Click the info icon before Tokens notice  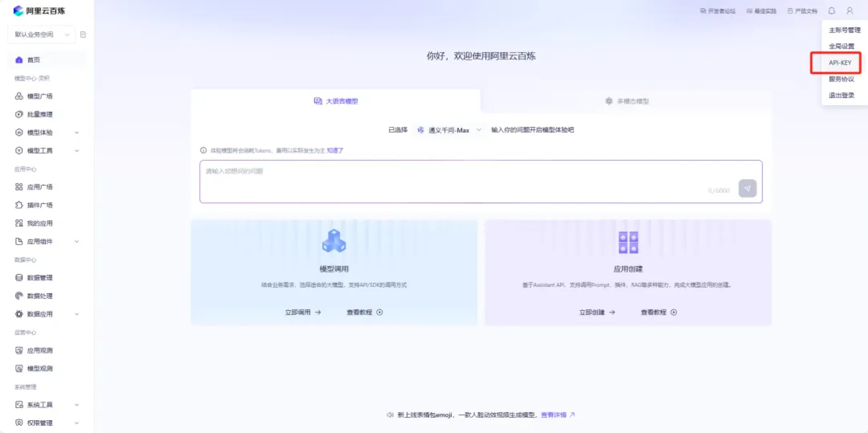point(203,151)
